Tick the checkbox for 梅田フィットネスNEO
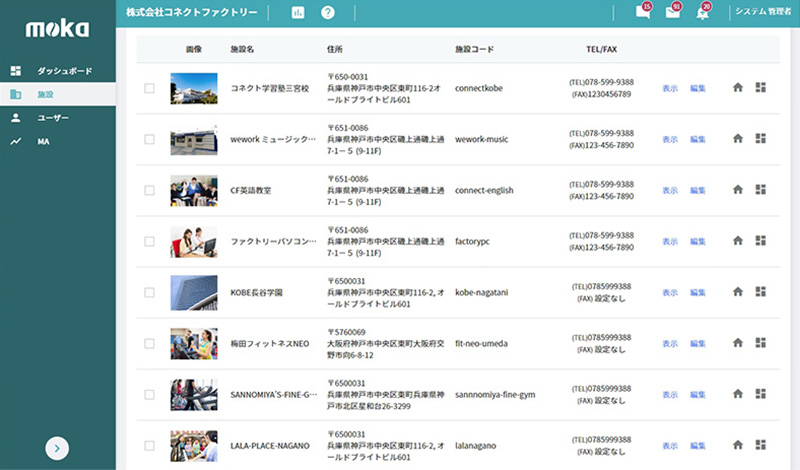800x470 pixels. [150, 344]
